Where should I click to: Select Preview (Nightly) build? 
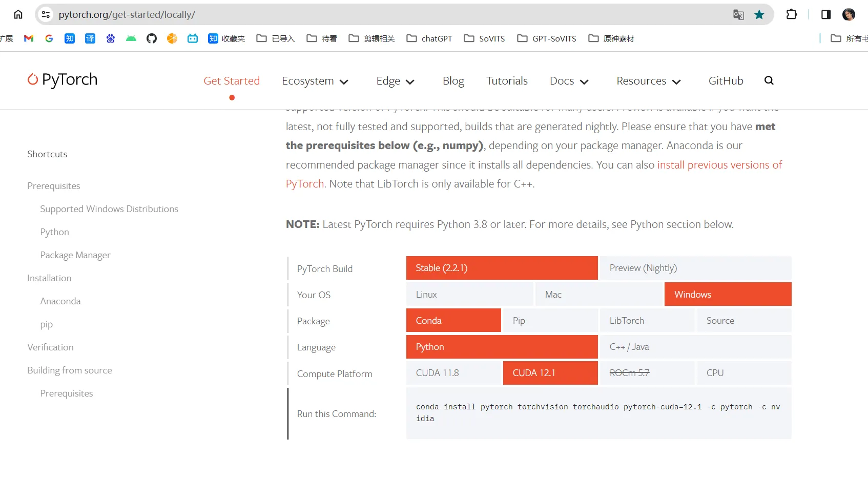696,268
